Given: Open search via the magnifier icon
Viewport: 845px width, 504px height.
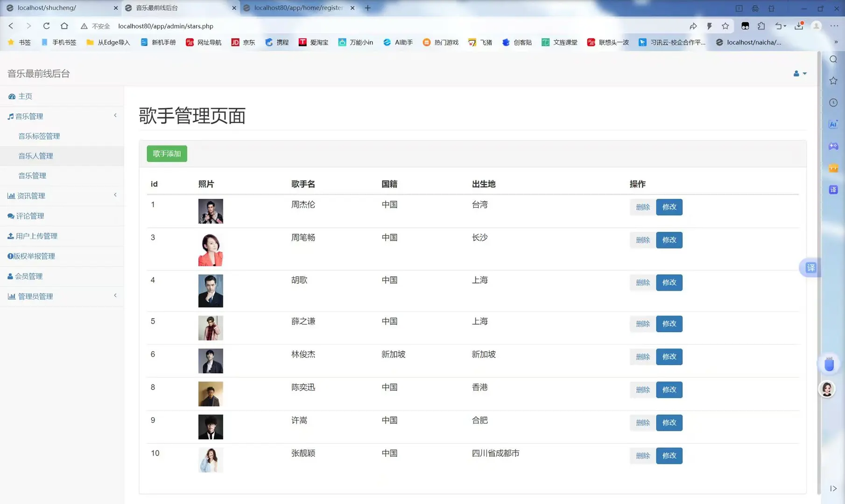Looking at the screenshot, I should coord(833,59).
